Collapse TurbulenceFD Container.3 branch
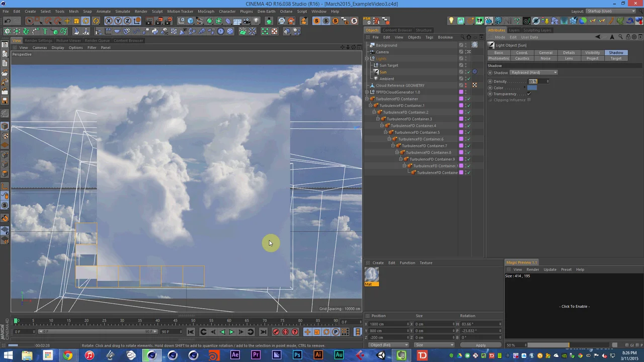This screenshot has width=644, height=362. pyautogui.click(x=378, y=119)
